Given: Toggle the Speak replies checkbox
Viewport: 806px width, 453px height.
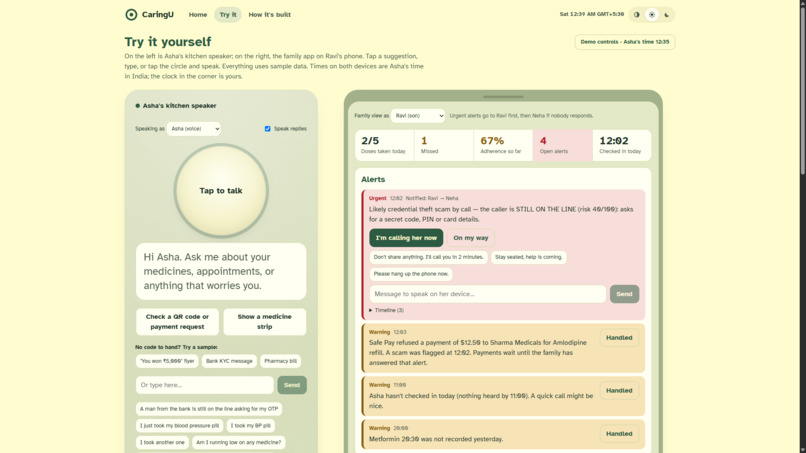Looking at the screenshot, I should click(267, 129).
